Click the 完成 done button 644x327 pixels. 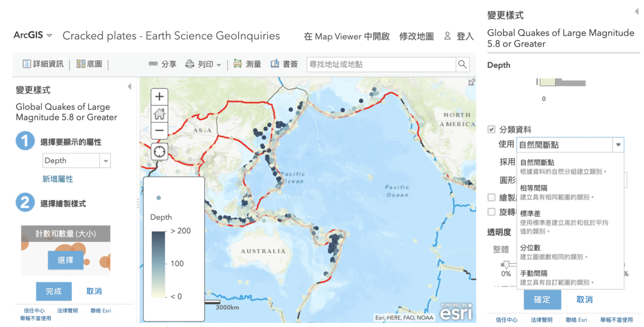pyautogui.click(x=54, y=291)
